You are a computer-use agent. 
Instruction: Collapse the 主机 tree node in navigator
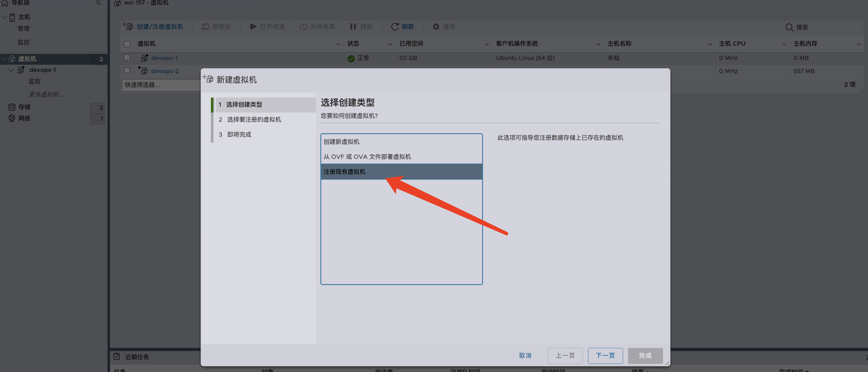(5, 17)
